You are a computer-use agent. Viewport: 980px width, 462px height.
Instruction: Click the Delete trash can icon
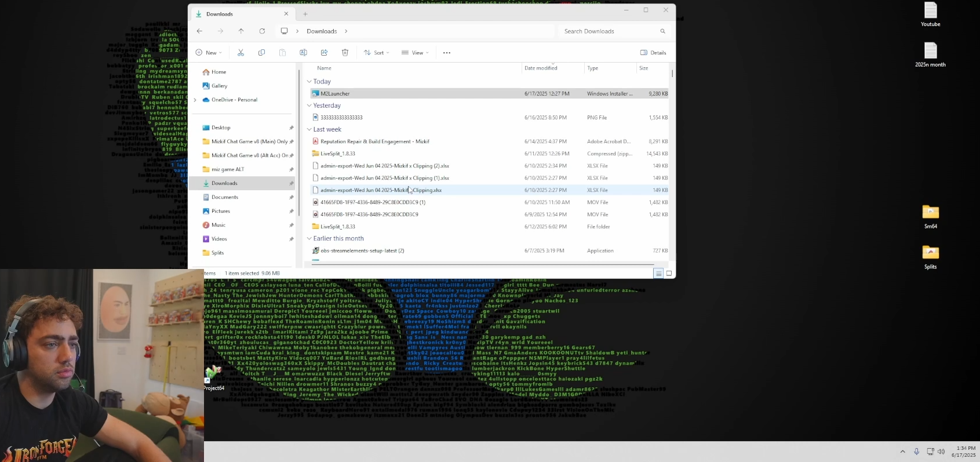pyautogui.click(x=345, y=53)
